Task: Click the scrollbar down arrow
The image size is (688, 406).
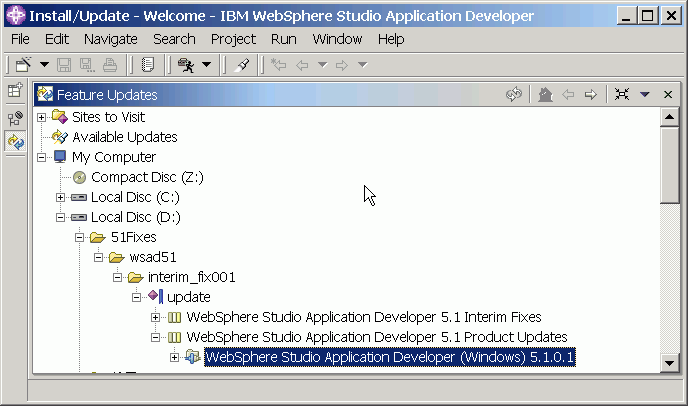Action: (x=670, y=363)
